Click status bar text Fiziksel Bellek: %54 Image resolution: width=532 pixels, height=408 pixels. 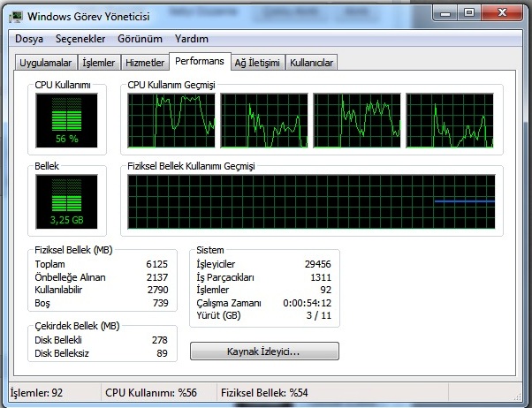coord(264,393)
